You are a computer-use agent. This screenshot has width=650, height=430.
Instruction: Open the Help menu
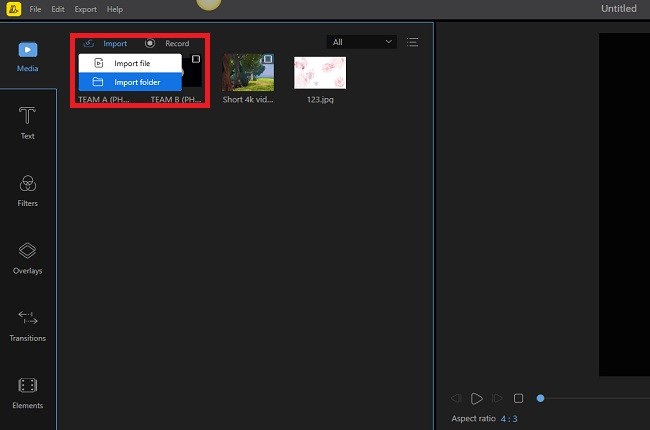point(115,9)
